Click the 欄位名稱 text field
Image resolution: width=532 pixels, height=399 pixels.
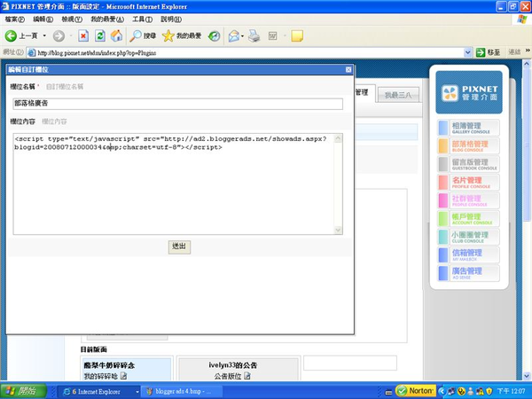click(178, 104)
